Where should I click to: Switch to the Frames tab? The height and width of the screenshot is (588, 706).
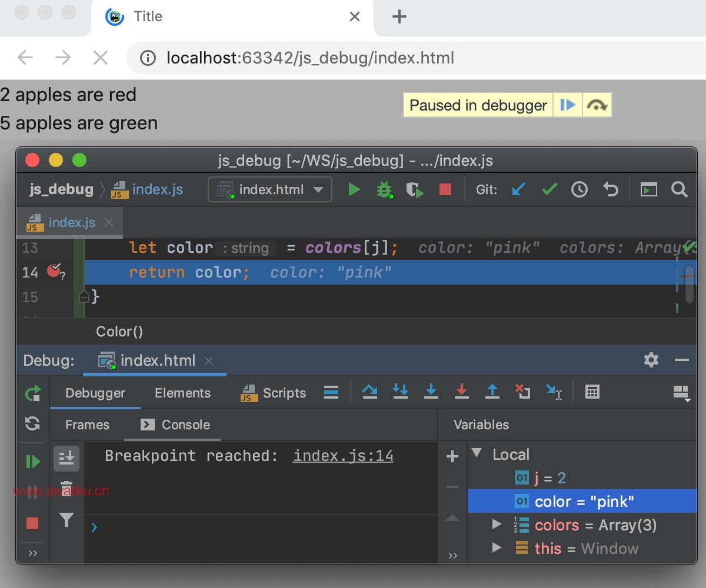[x=87, y=425]
